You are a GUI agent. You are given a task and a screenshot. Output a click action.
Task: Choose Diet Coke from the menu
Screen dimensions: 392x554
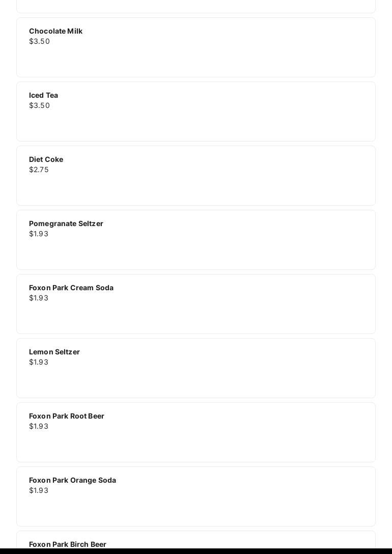point(46,160)
